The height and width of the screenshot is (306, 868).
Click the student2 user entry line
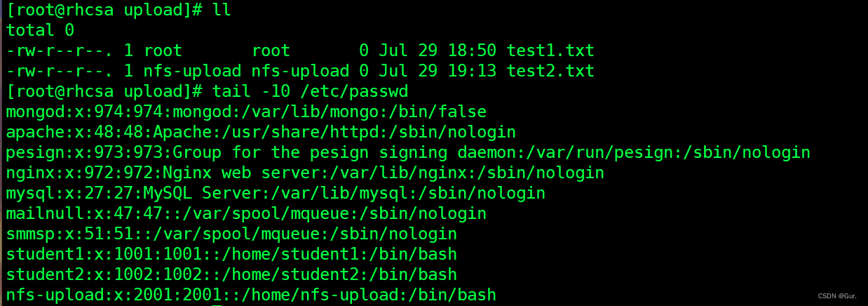(231, 274)
